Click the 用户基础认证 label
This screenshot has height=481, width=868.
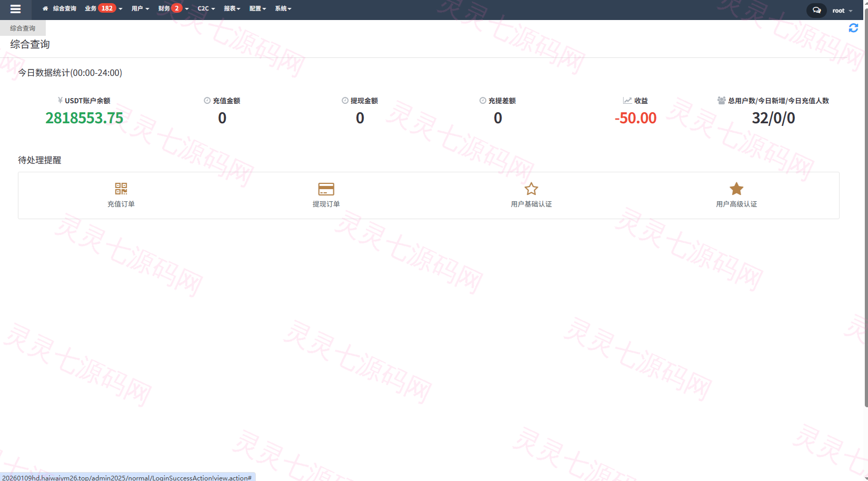(531, 204)
